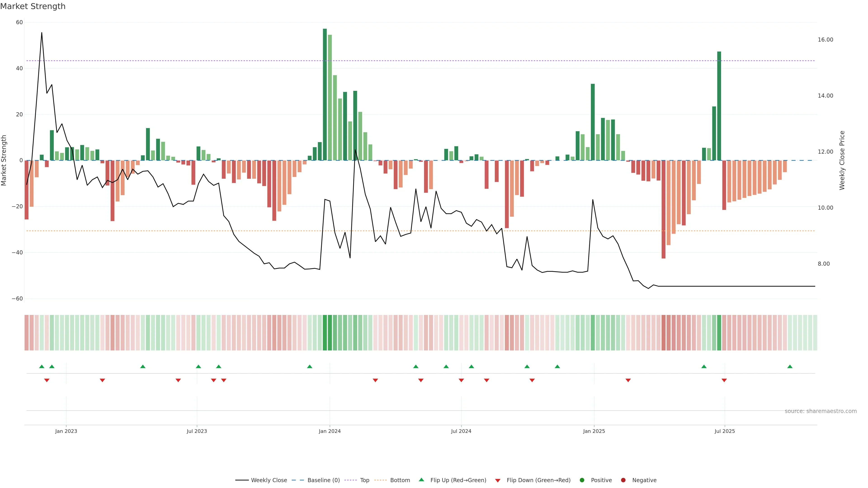Click Flip Up green triangle legend icon

(x=421, y=480)
